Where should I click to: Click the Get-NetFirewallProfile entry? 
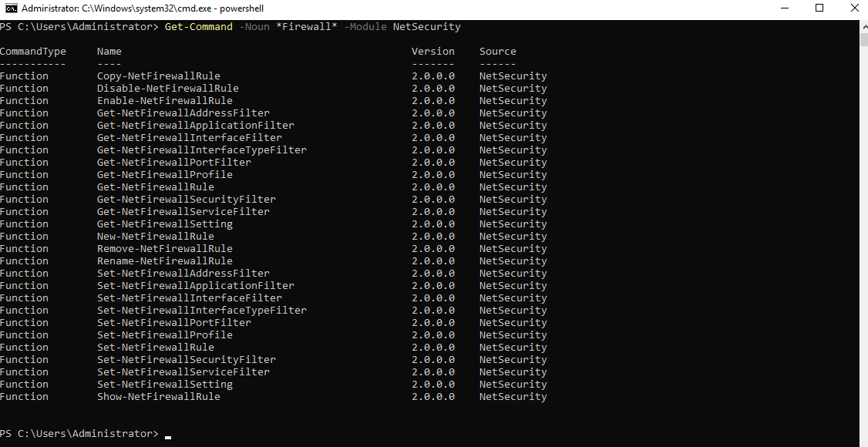pos(164,175)
